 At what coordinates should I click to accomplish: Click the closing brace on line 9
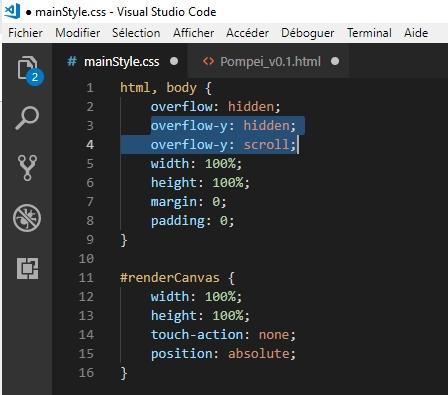coord(124,240)
